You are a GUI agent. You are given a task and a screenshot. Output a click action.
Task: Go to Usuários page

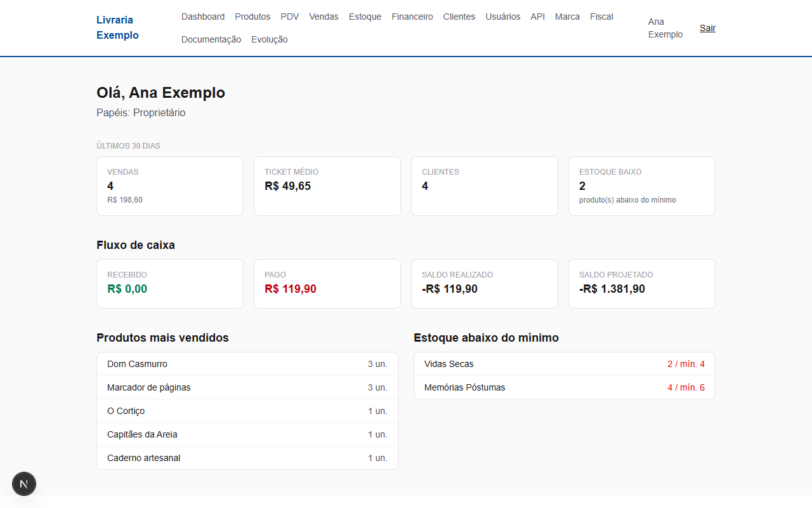503,17
